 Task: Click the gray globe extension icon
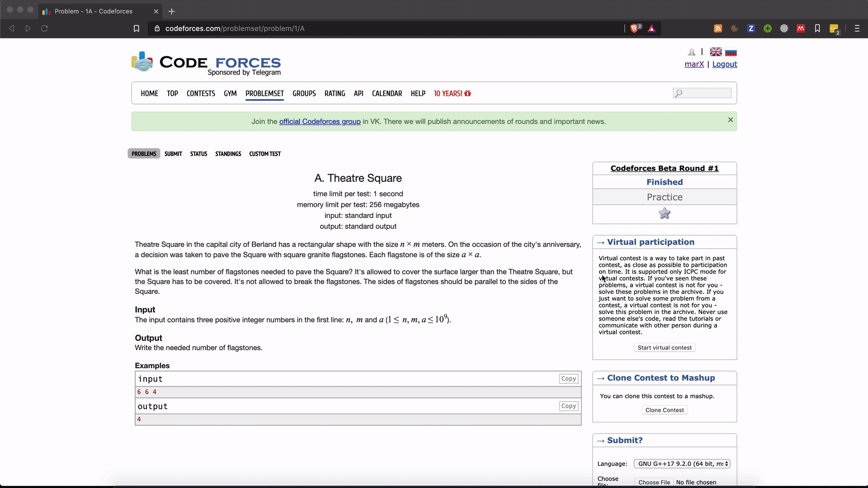[x=784, y=29]
